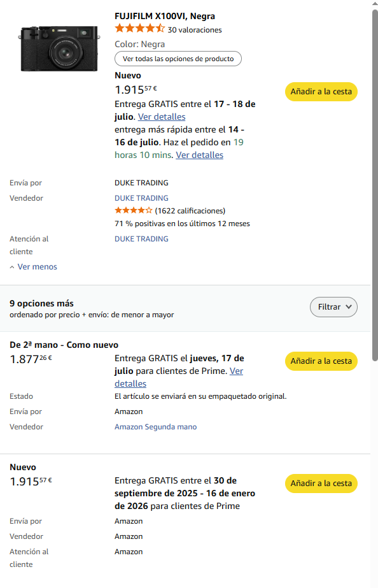Image resolution: width=378 pixels, height=588 pixels.
Task: Add the Amazon new offer to basket
Action: tap(321, 484)
